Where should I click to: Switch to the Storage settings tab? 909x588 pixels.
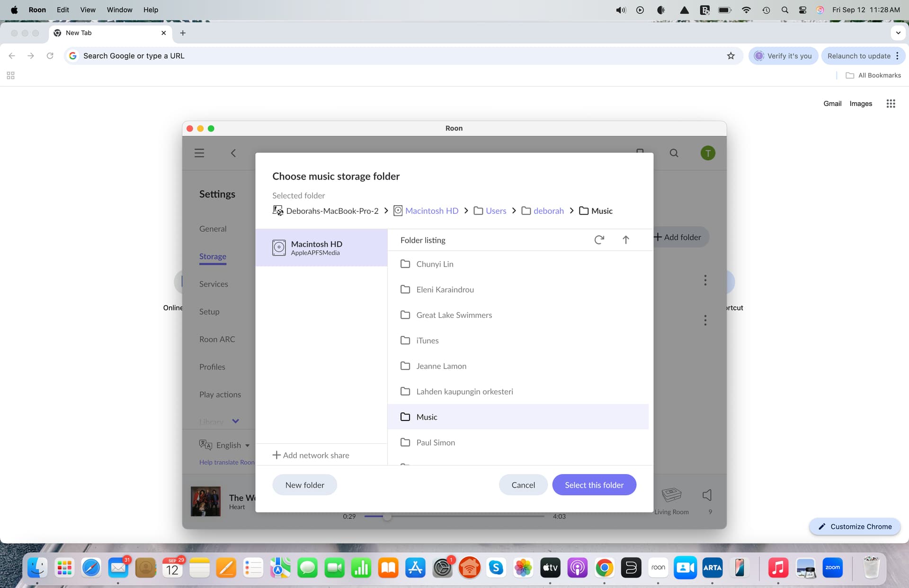point(213,256)
